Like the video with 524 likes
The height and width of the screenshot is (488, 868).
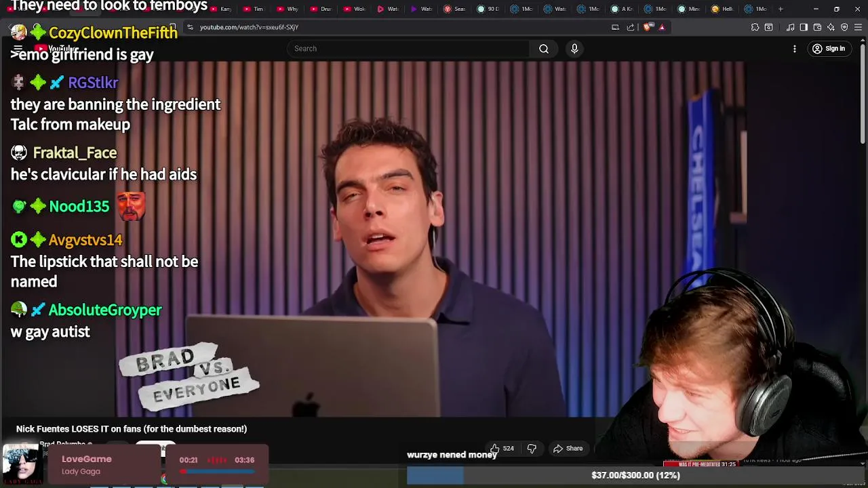[x=502, y=448]
